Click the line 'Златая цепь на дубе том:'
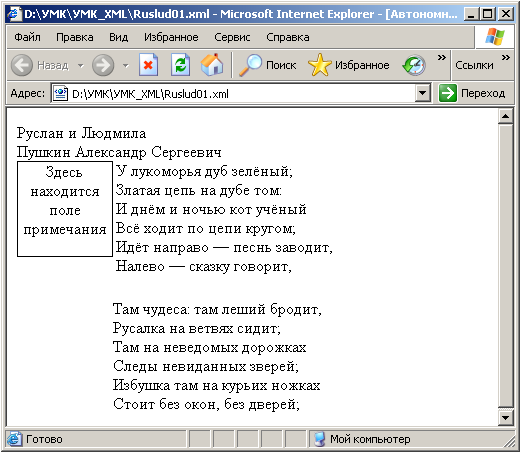 199,190
